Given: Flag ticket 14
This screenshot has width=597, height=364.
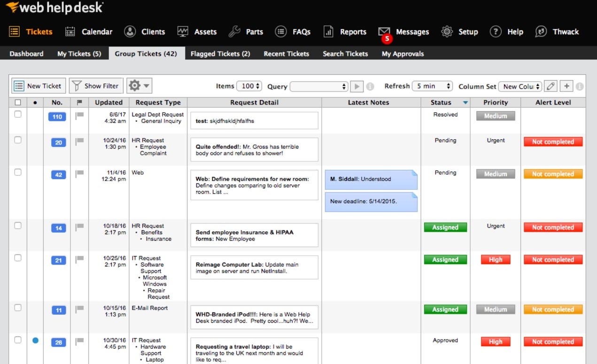Looking at the screenshot, I should click(79, 227).
